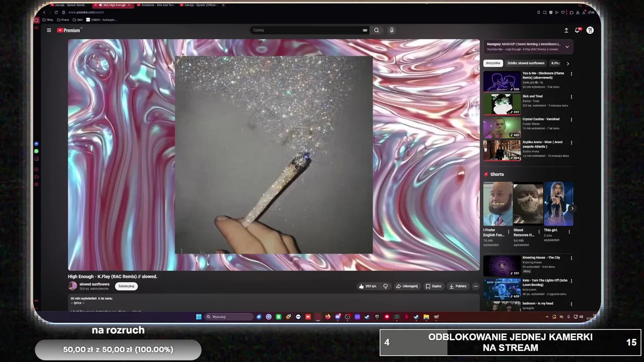Open Kroening House - The City thumbnail
Viewport: 644px width, 362px height.
502,265
